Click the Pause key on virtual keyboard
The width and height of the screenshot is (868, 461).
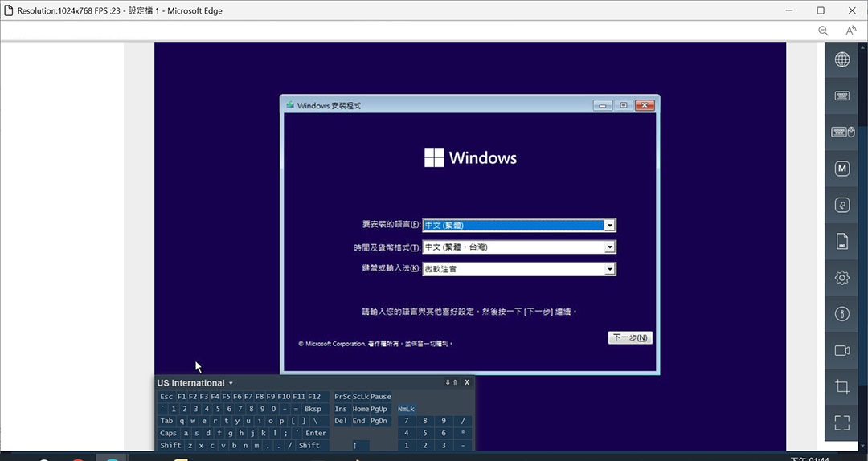click(380, 397)
